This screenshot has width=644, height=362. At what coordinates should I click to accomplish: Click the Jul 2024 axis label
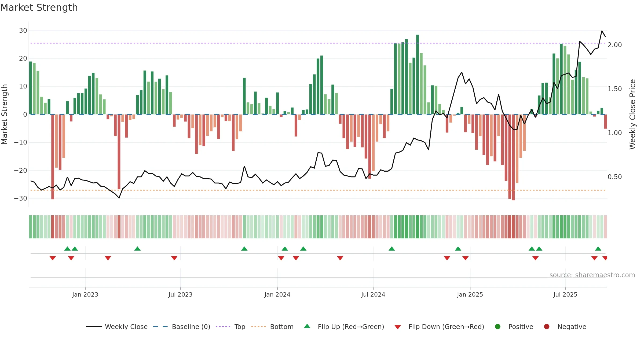373,294
